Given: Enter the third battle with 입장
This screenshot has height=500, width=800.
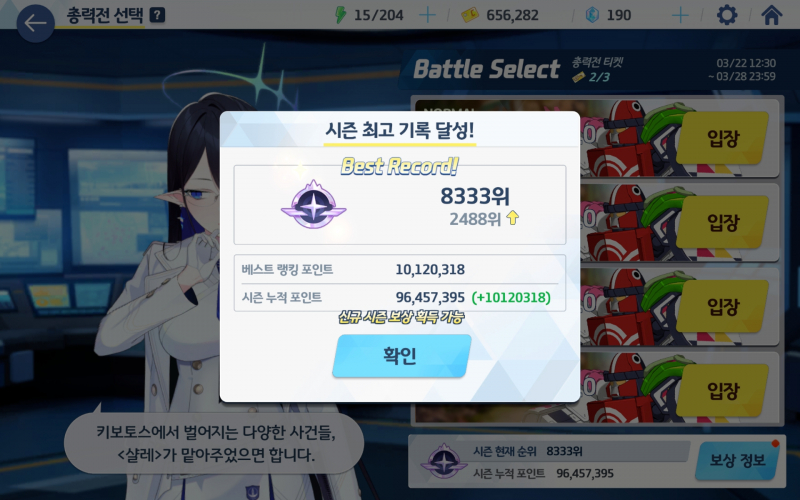Looking at the screenshot, I should pos(723,306).
